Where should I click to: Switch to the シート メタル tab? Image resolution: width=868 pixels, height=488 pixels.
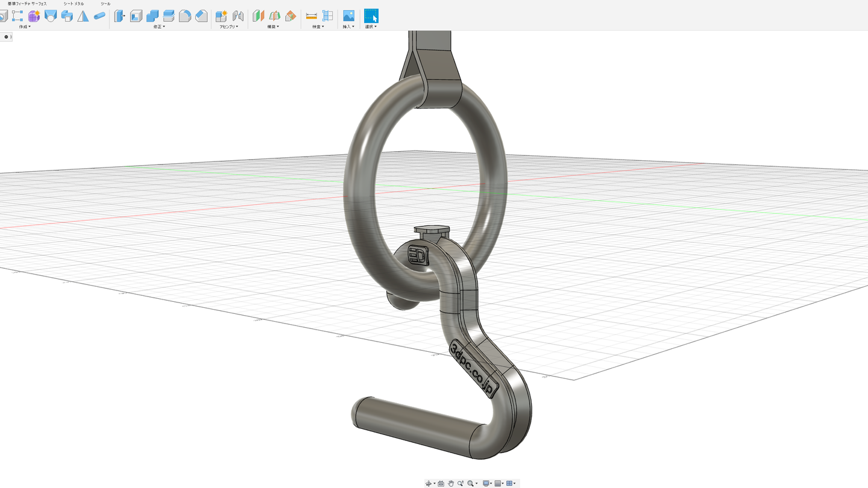pos(74,4)
